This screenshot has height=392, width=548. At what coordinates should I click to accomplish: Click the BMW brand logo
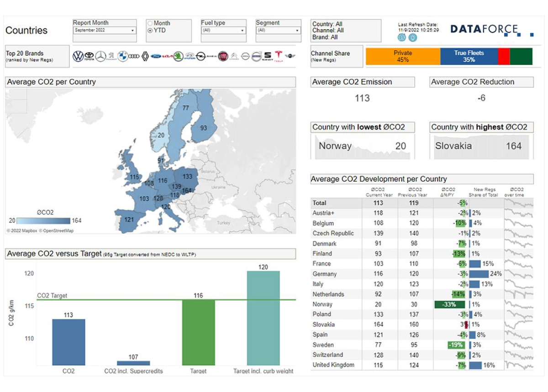click(122, 57)
